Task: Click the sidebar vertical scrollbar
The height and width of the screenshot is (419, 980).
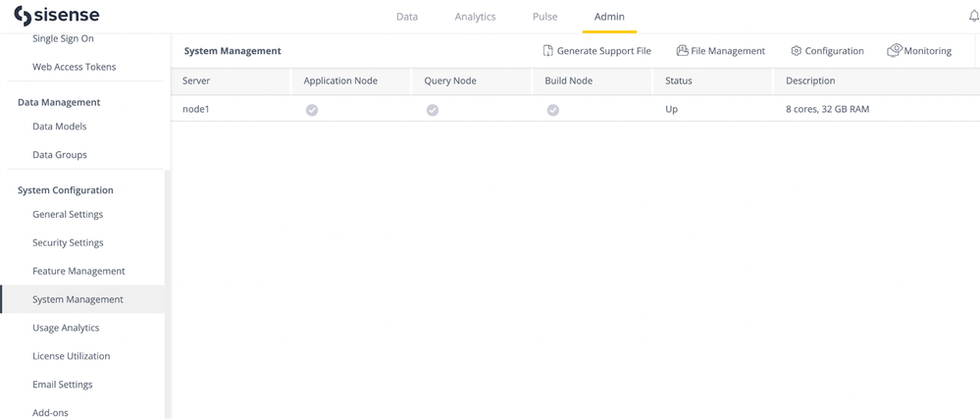Action: click(168, 294)
